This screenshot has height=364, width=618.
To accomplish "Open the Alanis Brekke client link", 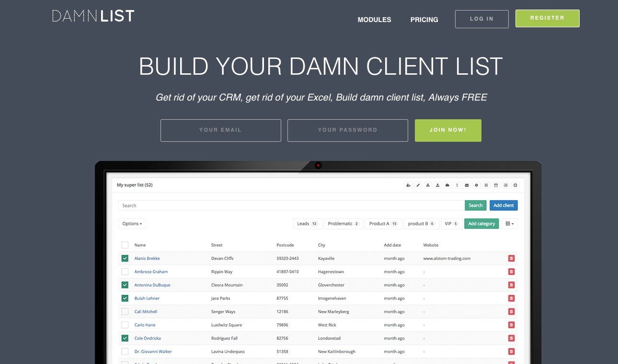I will point(147,258).
